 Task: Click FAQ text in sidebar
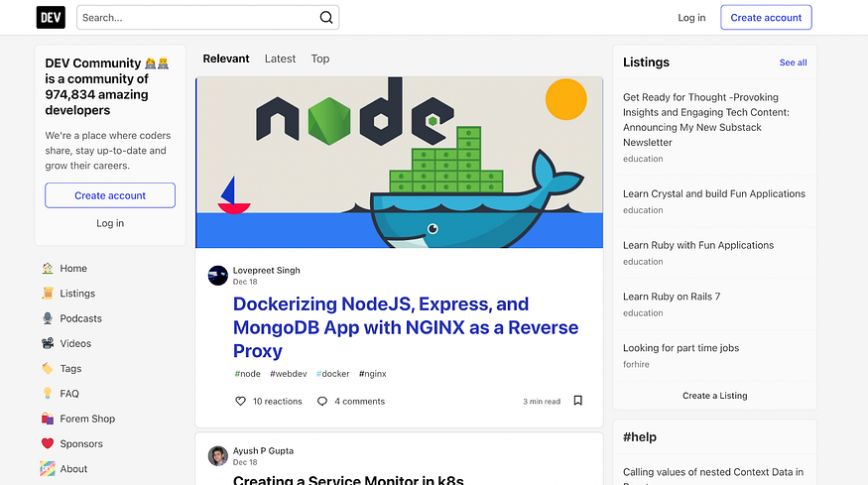pyautogui.click(x=69, y=394)
